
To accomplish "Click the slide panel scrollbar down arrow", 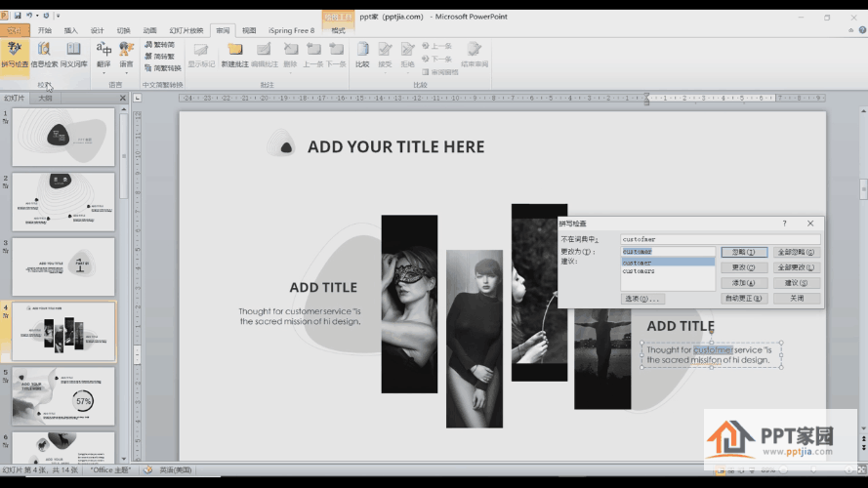I will tap(123, 459).
